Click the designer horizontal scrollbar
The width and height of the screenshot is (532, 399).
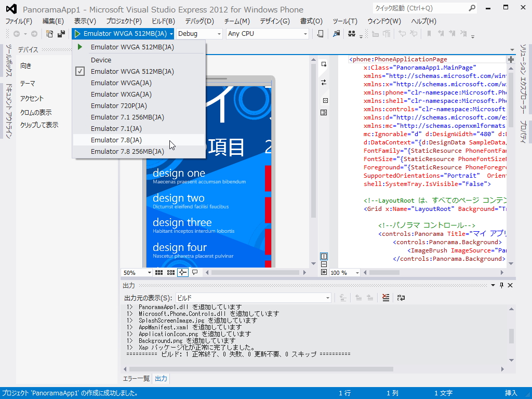point(256,272)
